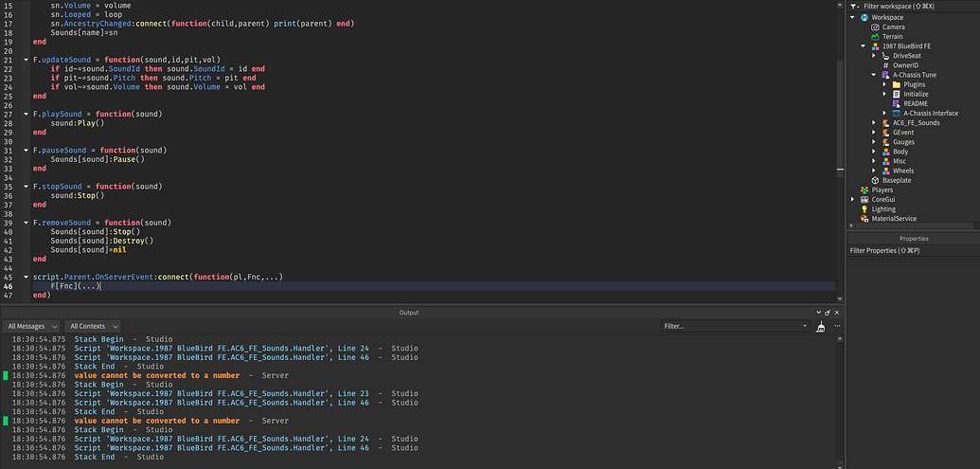
Task: Select the OwnerID hash icon
Action: coord(885,65)
